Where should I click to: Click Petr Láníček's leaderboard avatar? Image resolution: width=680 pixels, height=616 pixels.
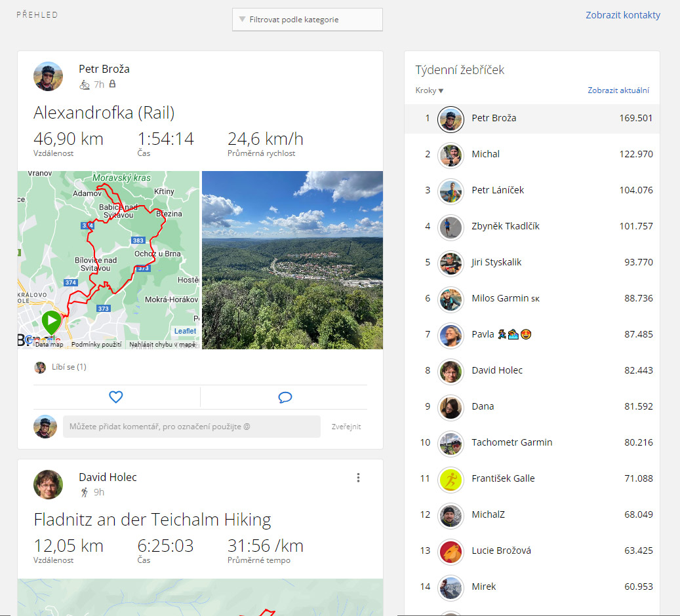(x=450, y=191)
